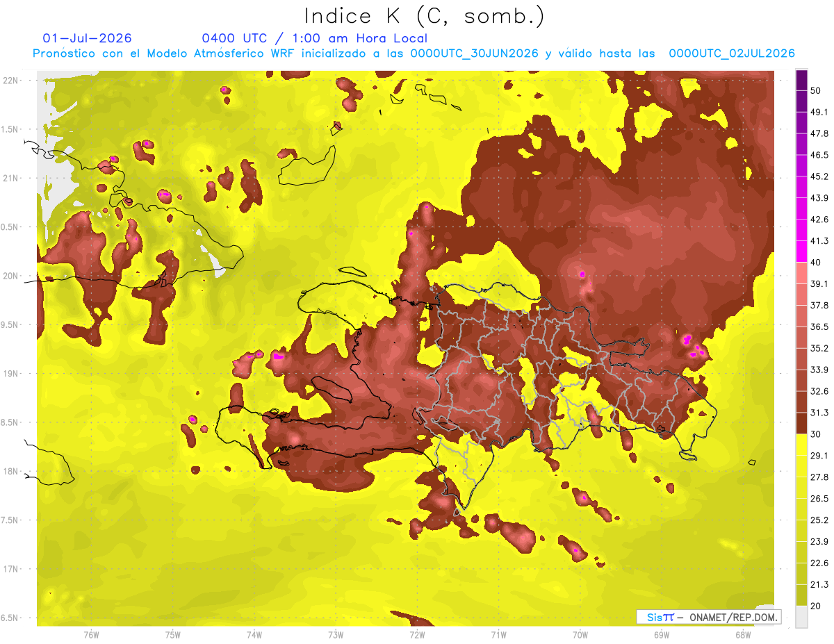Pick the magenta colorbar swatch between 40 and 41.3
The height and width of the screenshot is (644, 834).
[x=801, y=251]
